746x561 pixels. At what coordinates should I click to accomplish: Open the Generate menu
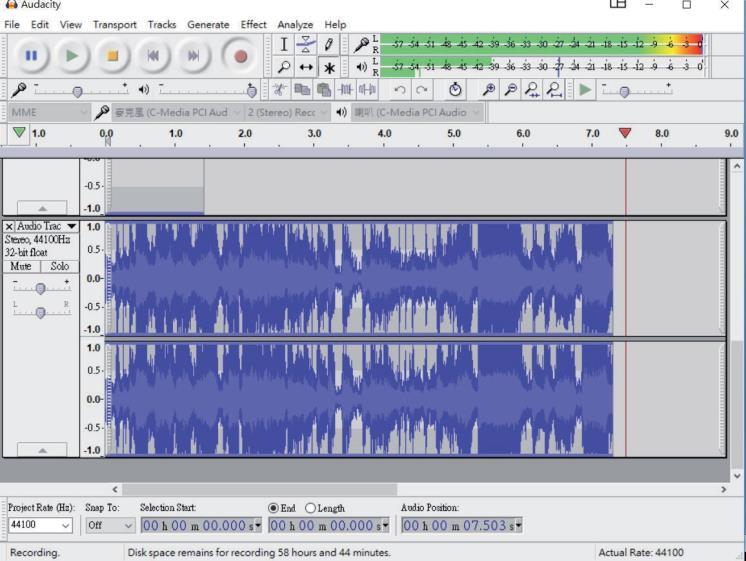coord(208,24)
